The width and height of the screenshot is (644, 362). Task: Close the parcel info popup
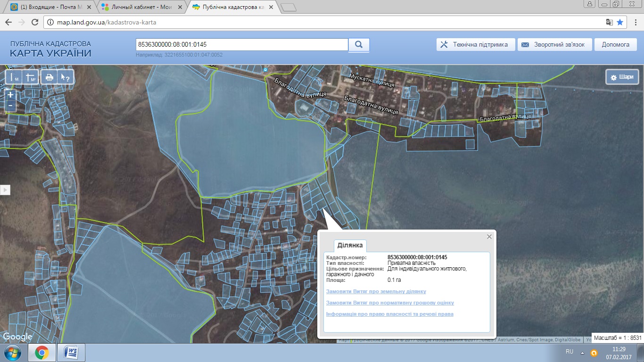489,237
